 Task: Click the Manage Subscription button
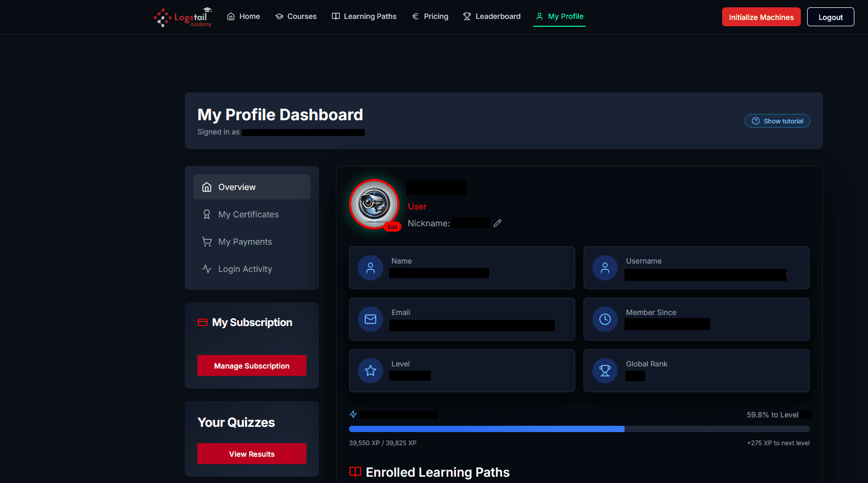click(x=252, y=365)
